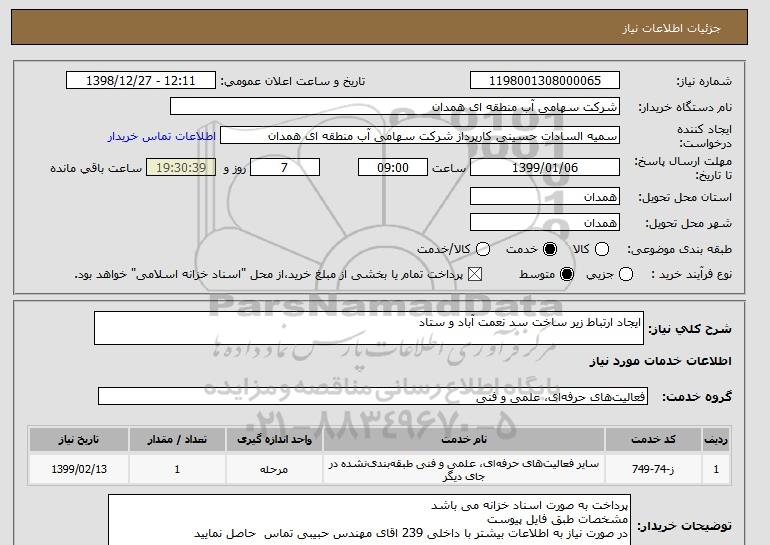Click the نوع فرآیند خرید label
770x545 pixels.
[x=691, y=274]
